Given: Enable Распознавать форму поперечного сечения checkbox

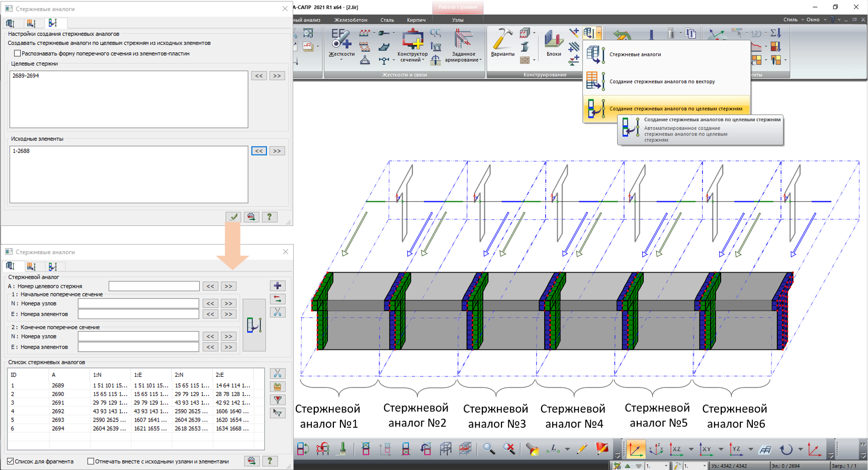Looking at the screenshot, I should pyautogui.click(x=18, y=53).
